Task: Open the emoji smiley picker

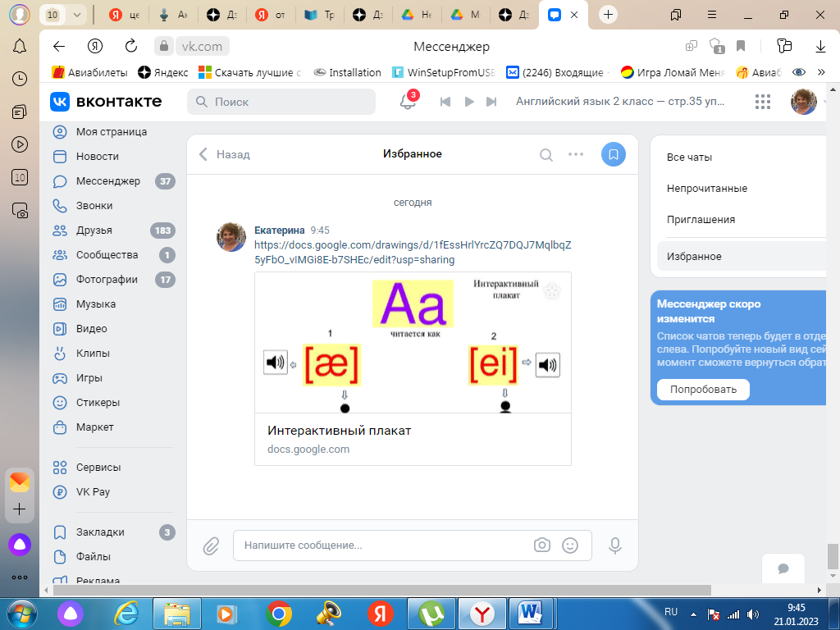Action: pyautogui.click(x=570, y=545)
